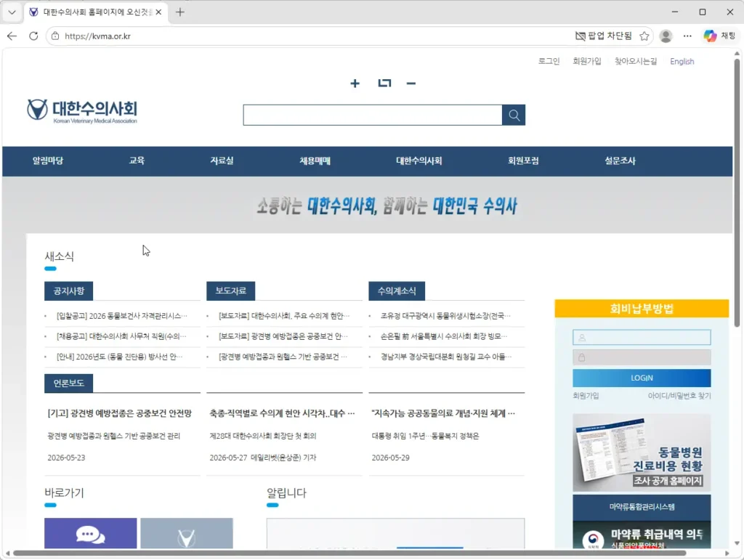744x560 pixels.
Task: Open notice [안내] 2026년도 방사선
Action: point(120,357)
